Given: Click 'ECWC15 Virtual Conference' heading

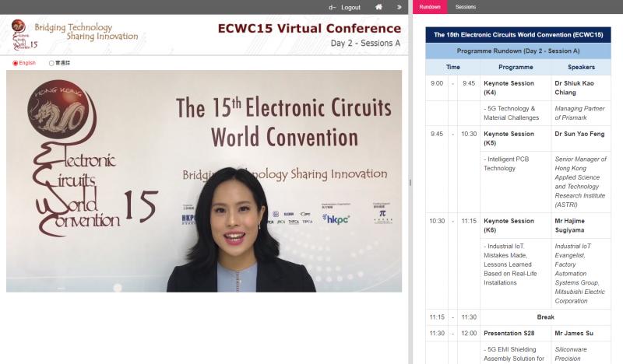Looking at the screenshot, I should [x=309, y=29].
